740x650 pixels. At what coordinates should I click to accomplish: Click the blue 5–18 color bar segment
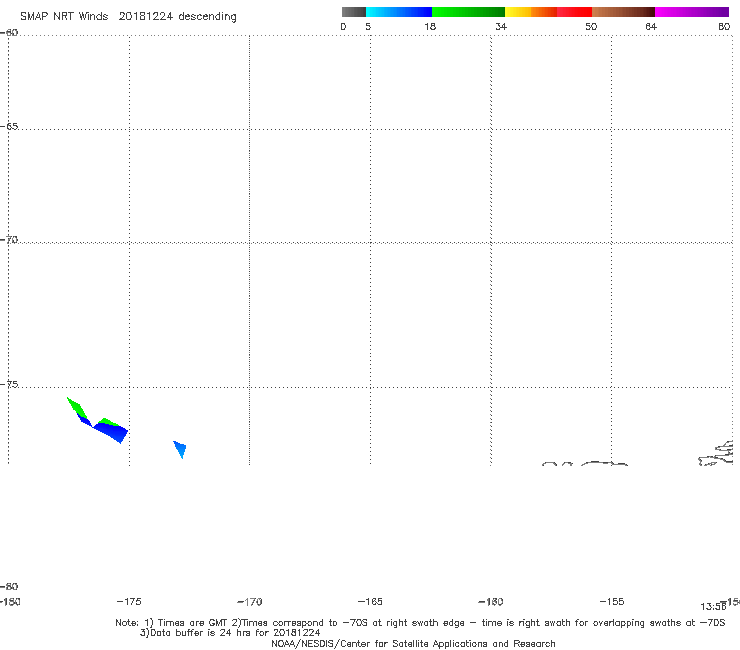click(x=399, y=12)
